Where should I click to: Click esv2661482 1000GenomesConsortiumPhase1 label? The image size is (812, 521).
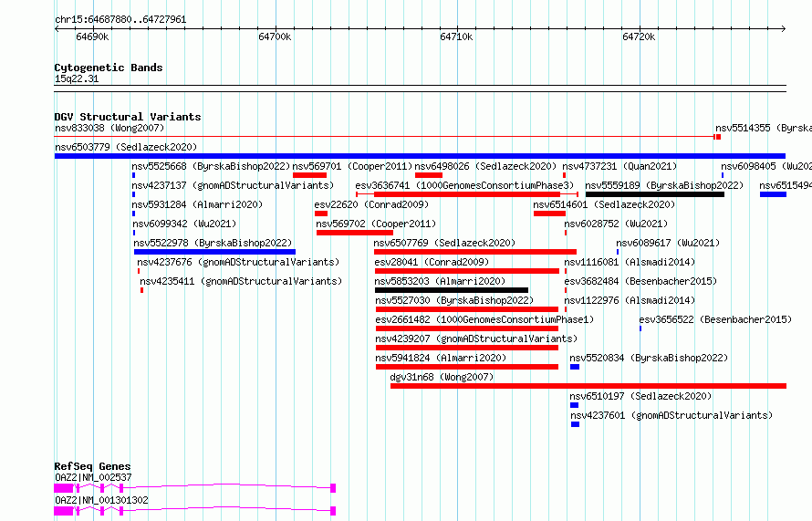(484, 319)
